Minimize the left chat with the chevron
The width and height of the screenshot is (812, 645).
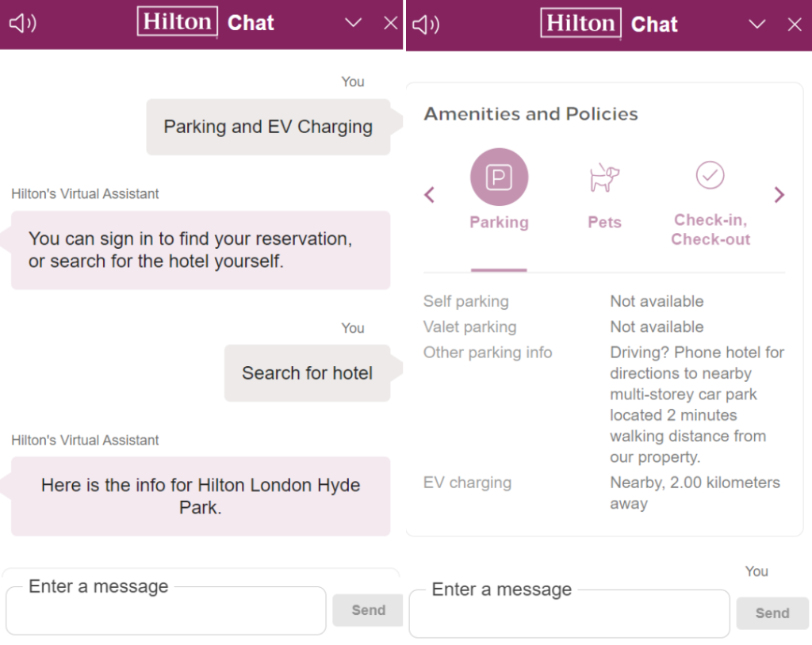click(353, 23)
